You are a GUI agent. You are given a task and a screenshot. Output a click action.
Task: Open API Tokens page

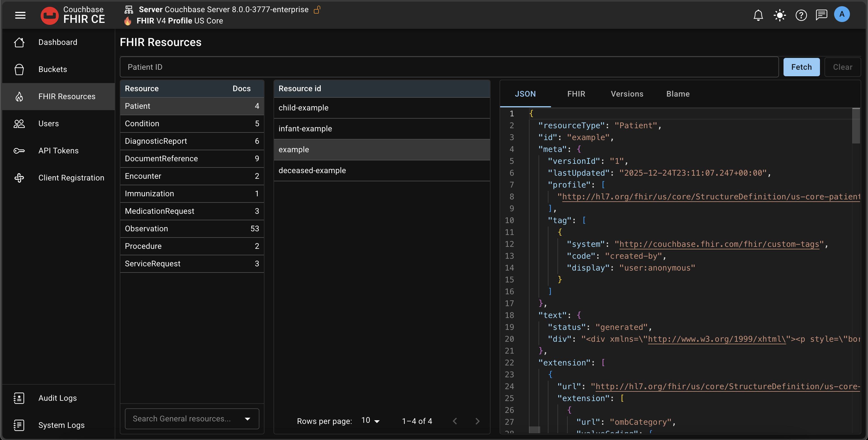58,151
